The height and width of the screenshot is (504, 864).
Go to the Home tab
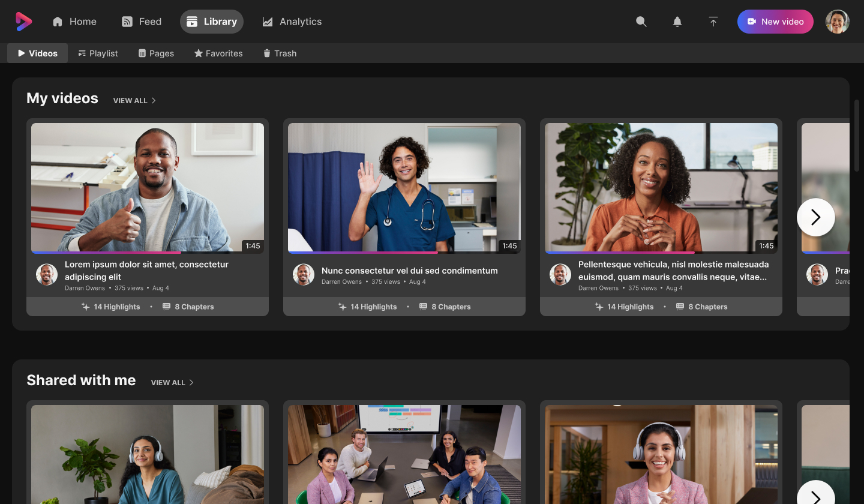pos(74,22)
